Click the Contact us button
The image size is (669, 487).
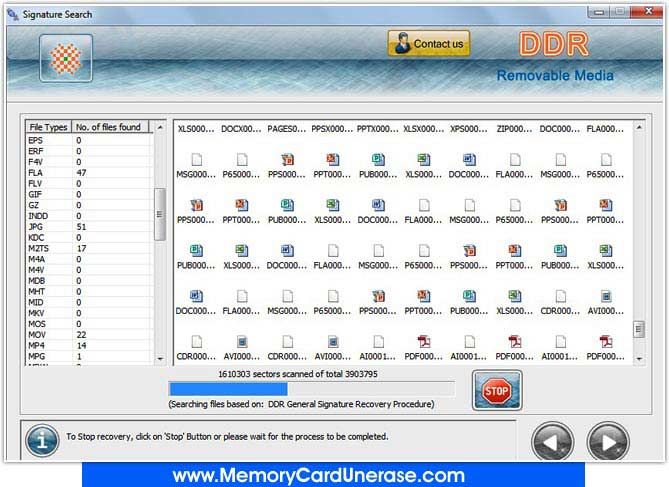(429, 44)
